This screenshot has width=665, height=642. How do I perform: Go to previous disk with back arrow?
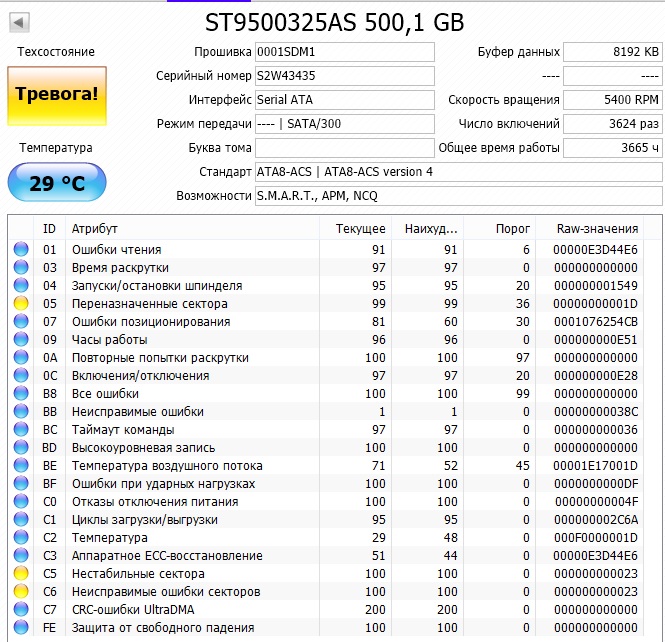(x=19, y=22)
